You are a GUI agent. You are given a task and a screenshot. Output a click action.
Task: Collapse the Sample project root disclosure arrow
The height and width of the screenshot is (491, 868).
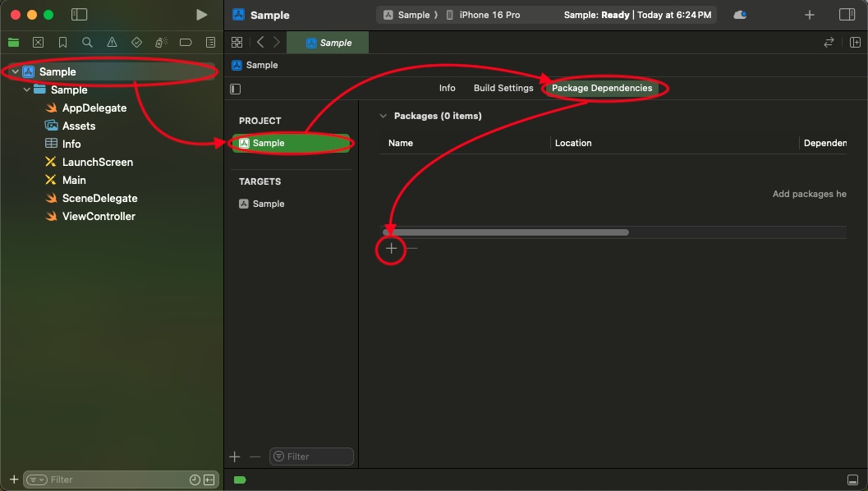(15, 72)
